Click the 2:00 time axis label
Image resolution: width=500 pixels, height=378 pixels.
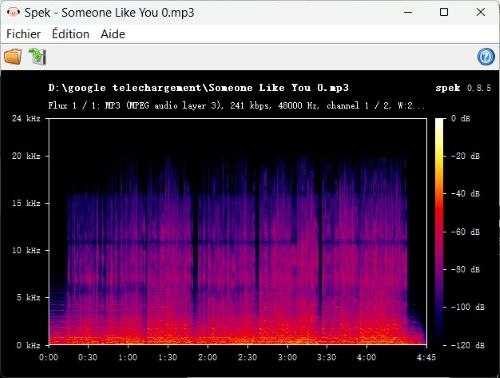(207, 357)
